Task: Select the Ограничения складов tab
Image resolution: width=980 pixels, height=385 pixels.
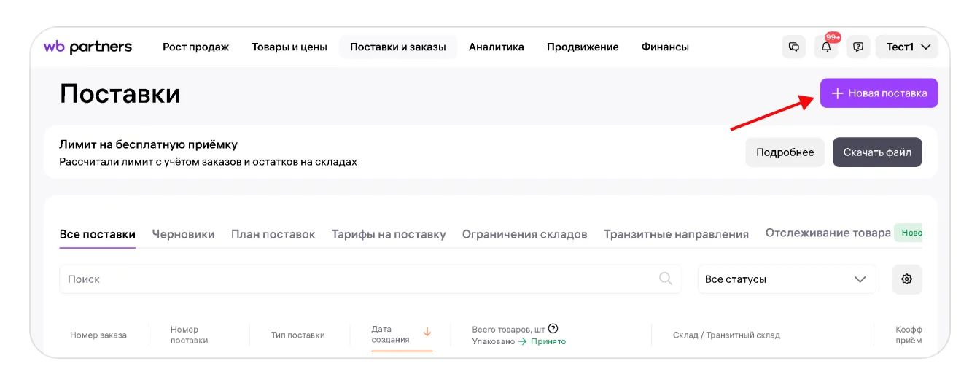Action: point(524,234)
